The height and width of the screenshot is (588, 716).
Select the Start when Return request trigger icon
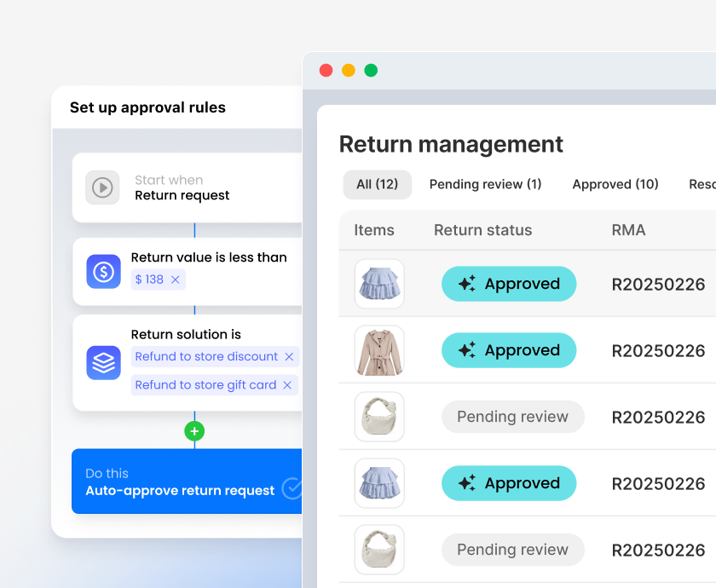102,187
